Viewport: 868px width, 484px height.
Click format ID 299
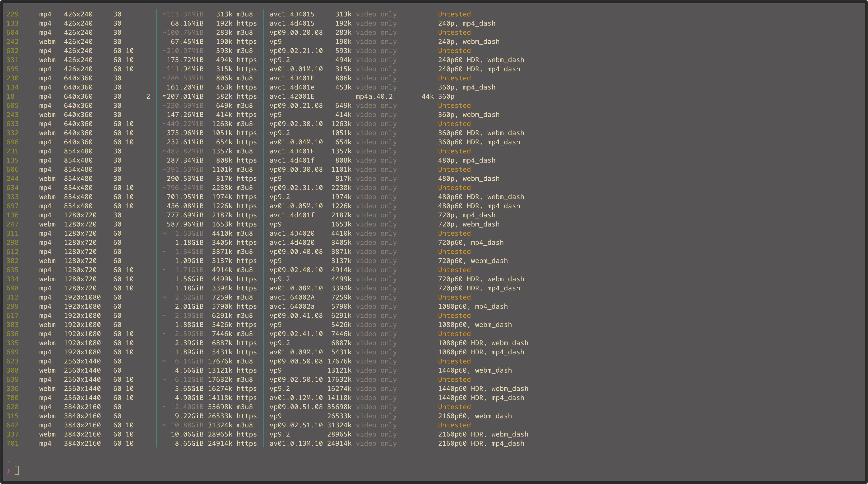13,307
